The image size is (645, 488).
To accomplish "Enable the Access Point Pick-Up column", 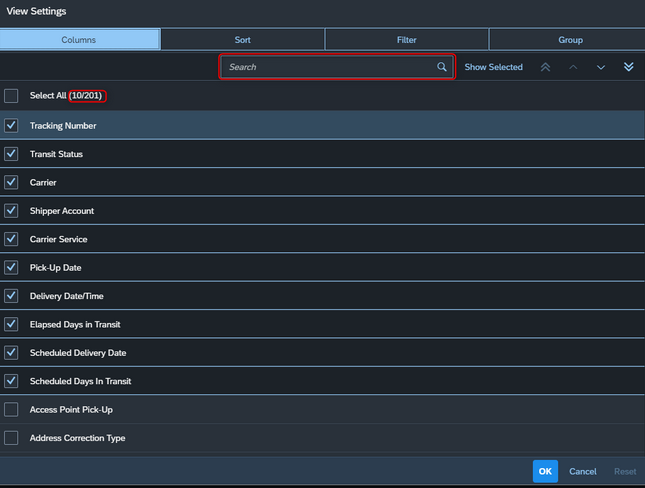I will [11, 409].
